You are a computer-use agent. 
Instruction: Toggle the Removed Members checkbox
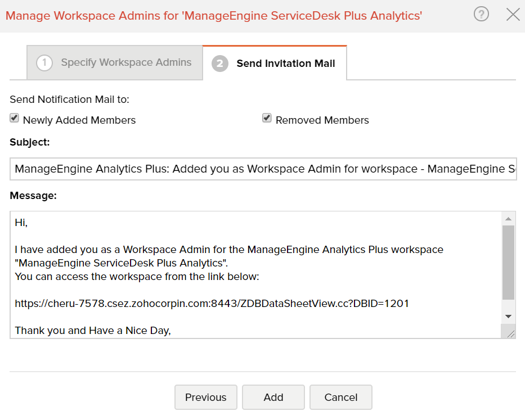[267, 118]
